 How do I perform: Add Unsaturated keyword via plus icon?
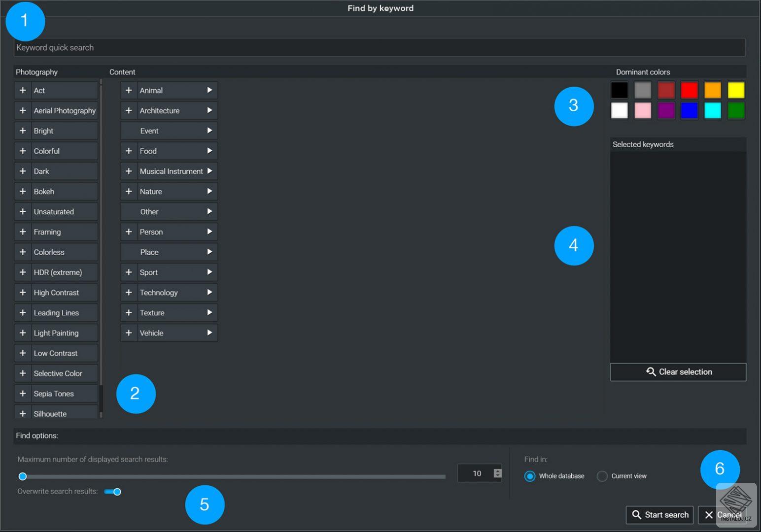click(23, 211)
